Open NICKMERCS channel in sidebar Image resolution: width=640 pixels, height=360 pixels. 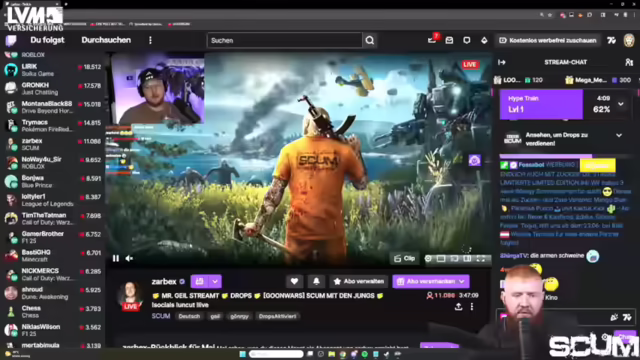pyautogui.click(x=53, y=274)
